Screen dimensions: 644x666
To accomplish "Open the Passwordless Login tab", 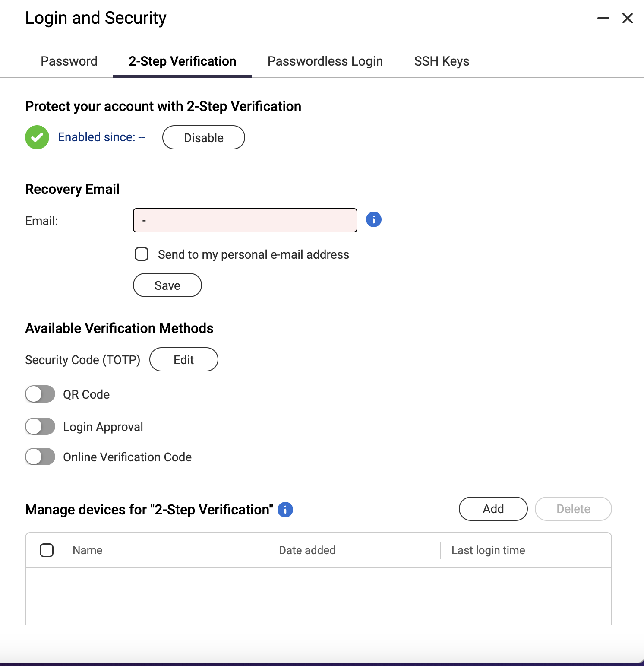I will click(x=325, y=61).
